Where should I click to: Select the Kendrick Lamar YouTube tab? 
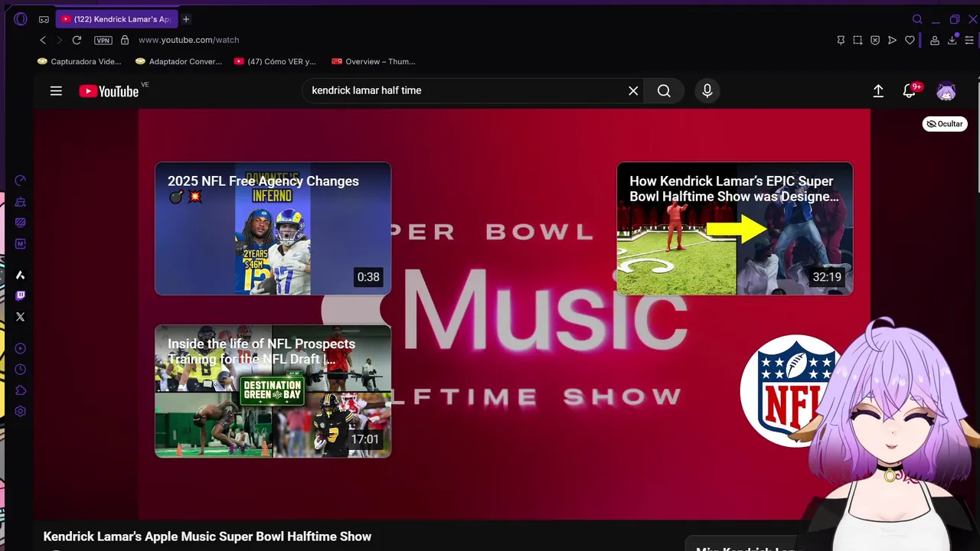[116, 19]
